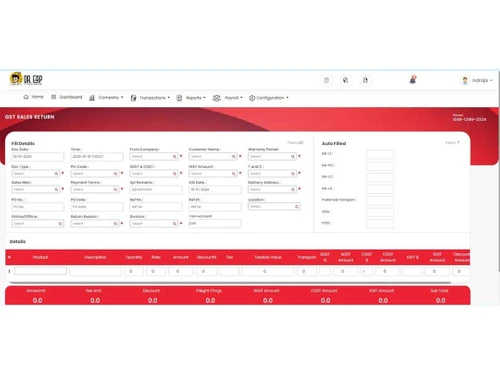Open the Payment Terms select box

point(95,189)
